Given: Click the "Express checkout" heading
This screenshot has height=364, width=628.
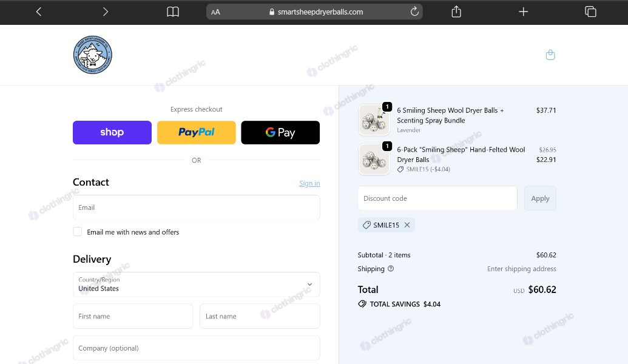Looking at the screenshot, I should point(196,109).
